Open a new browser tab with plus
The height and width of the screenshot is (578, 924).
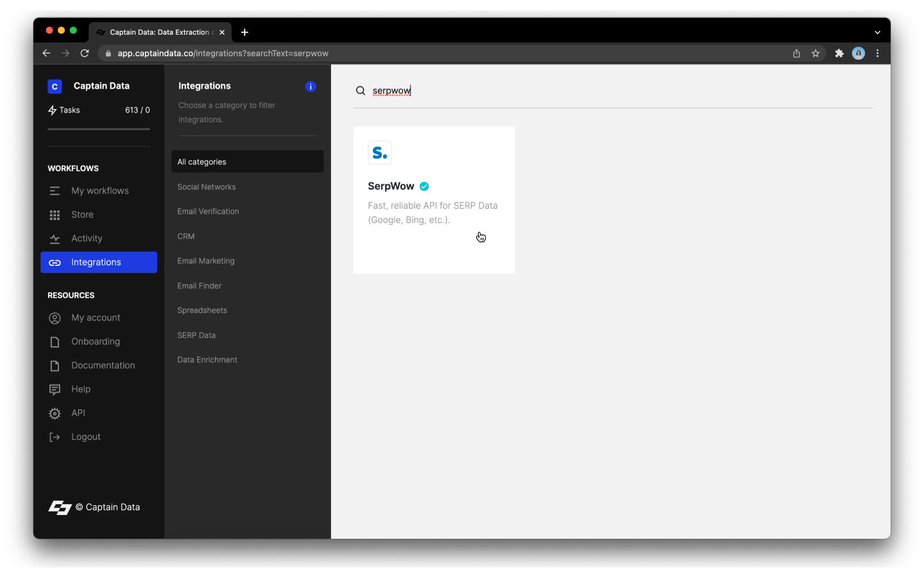(x=244, y=32)
